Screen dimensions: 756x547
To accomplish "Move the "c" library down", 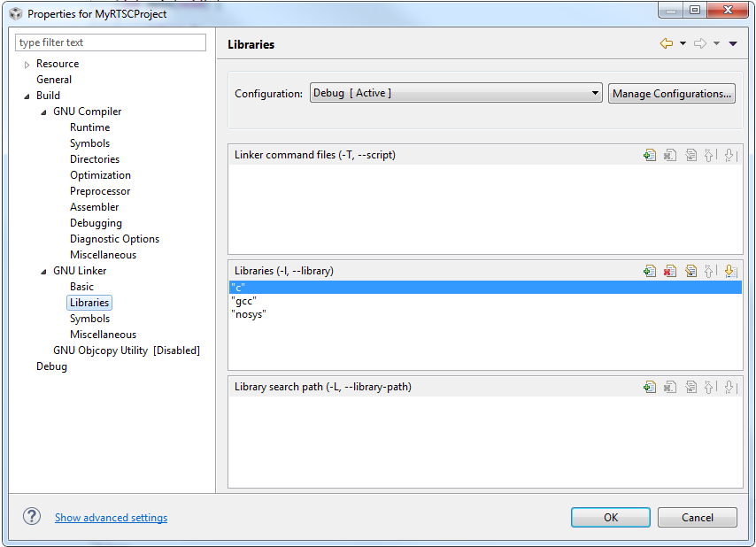I will pyautogui.click(x=730, y=271).
